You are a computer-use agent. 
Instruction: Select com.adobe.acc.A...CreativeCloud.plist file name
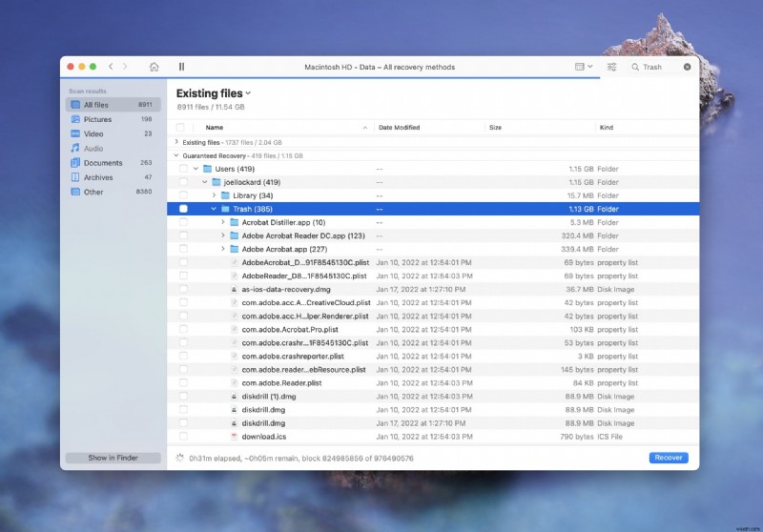pos(306,302)
